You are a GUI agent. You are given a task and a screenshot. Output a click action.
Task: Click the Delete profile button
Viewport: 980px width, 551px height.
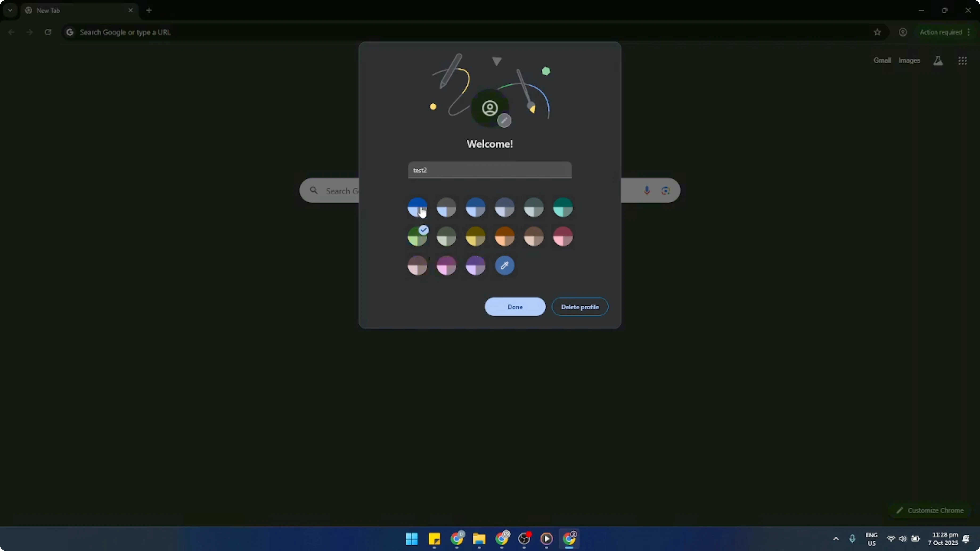(579, 307)
